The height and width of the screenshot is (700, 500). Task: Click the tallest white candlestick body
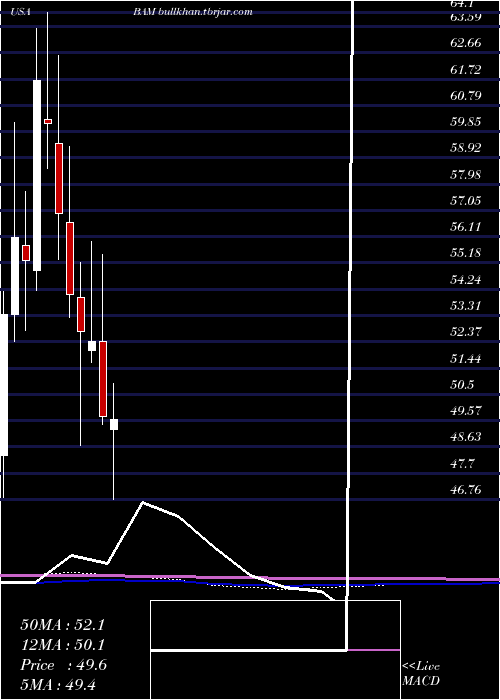click(x=37, y=175)
